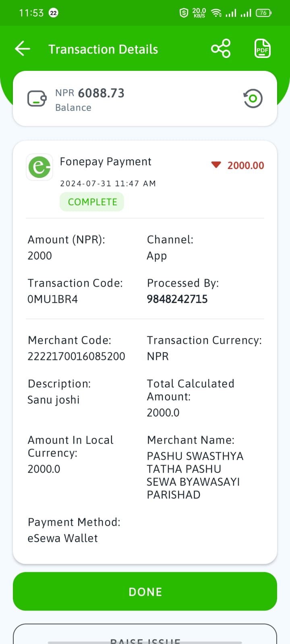Check the Wi-Fi status bar icon
This screenshot has height=644, width=290.
click(x=217, y=13)
